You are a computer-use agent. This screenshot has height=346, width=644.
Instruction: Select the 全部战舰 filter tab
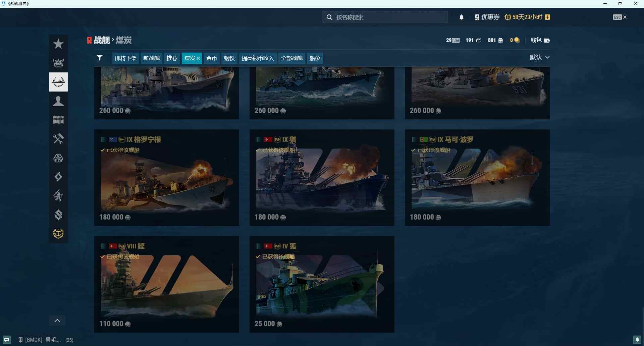click(292, 58)
